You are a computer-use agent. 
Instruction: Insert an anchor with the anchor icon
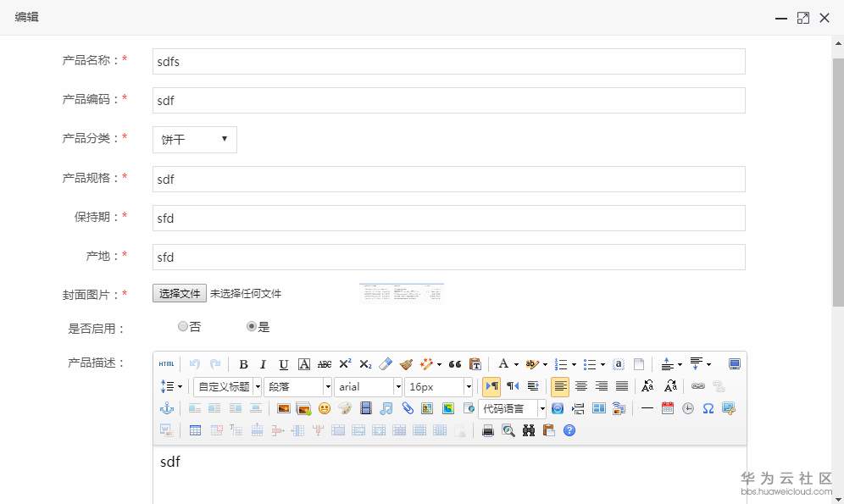click(x=167, y=408)
